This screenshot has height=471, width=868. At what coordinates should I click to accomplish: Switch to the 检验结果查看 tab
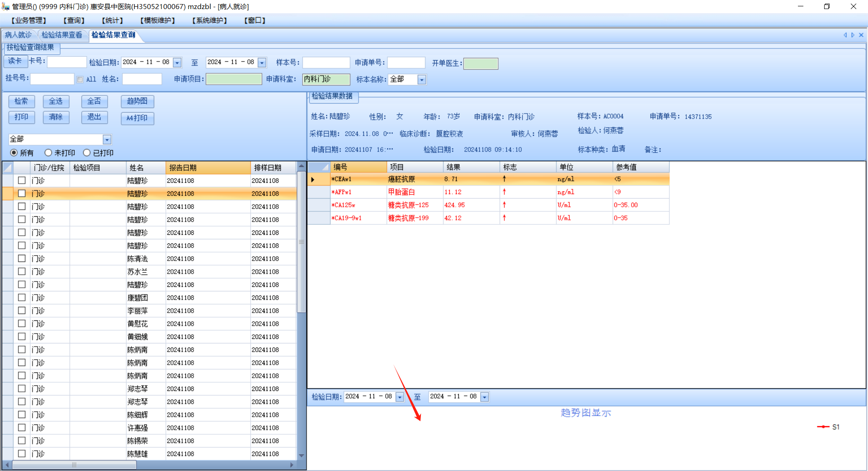[x=62, y=35]
